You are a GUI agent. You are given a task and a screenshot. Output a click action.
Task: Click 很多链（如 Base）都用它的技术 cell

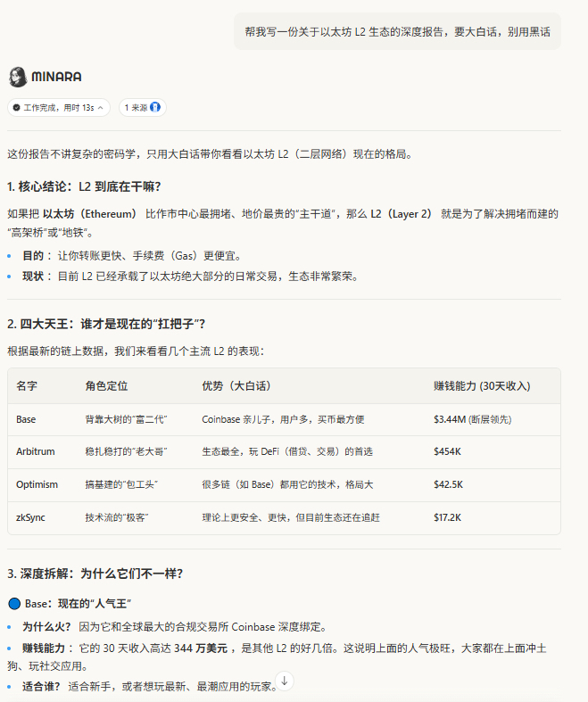[287, 485]
